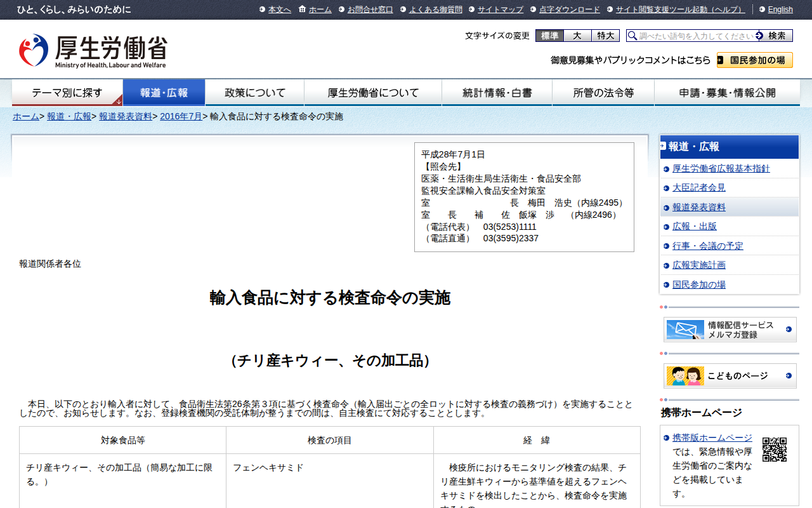Switch to the English site
Viewport: 812px width, 508px height.
pyautogui.click(x=780, y=10)
